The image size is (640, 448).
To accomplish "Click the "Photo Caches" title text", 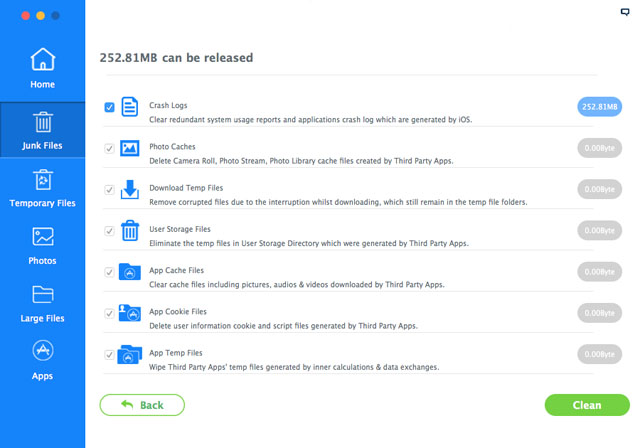I will coord(172,146).
